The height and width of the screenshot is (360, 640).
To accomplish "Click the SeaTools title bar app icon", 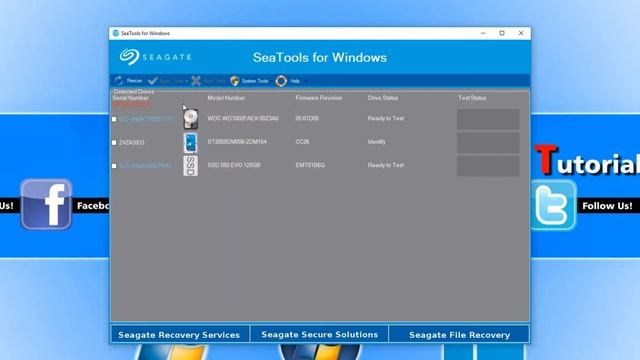I will (x=116, y=33).
